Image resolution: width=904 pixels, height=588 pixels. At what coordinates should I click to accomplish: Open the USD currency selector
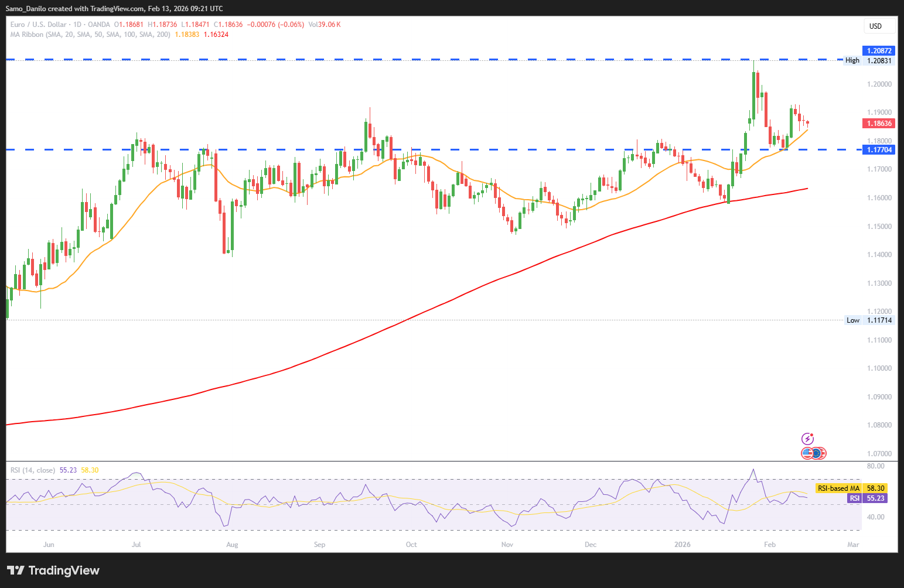[879, 26]
